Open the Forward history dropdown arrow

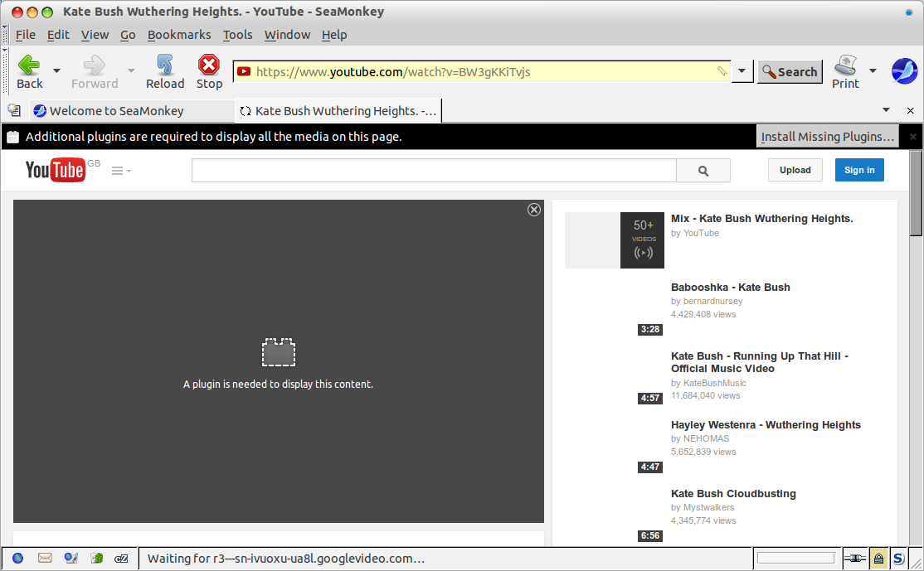coord(131,71)
